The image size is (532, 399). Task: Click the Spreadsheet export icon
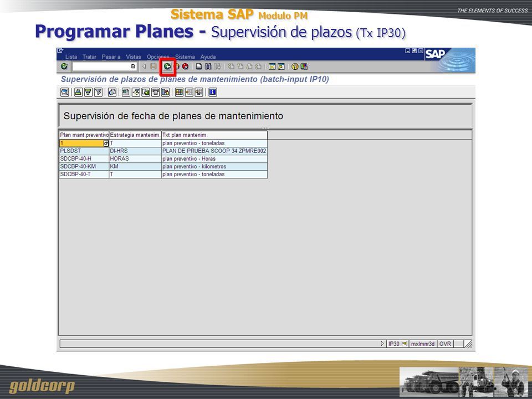(126, 92)
